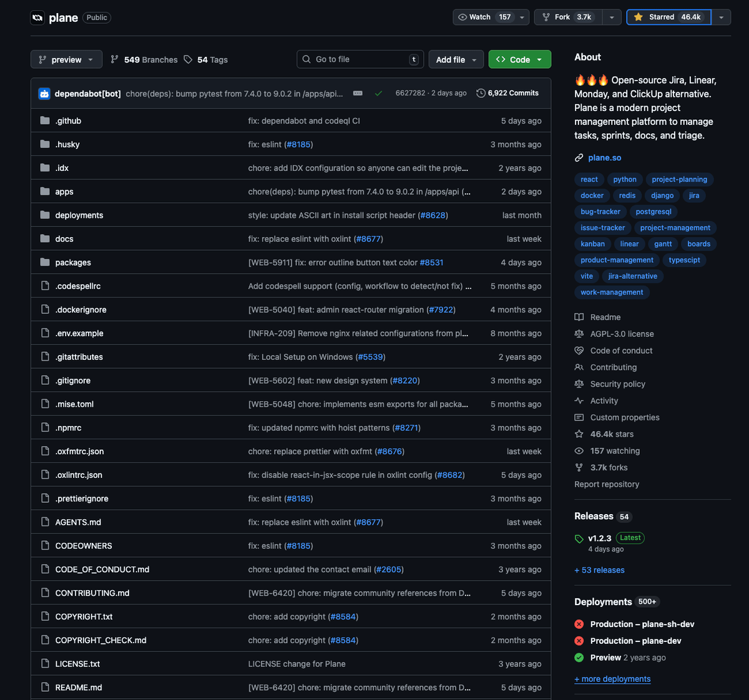This screenshot has width=749, height=700.
Task: Click the .codespellrc file icon
Action: click(x=45, y=286)
